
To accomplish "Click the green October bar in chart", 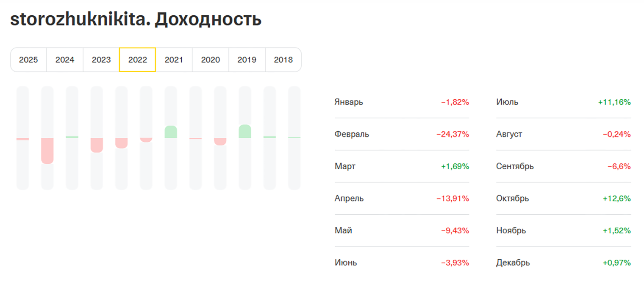I will tap(245, 132).
